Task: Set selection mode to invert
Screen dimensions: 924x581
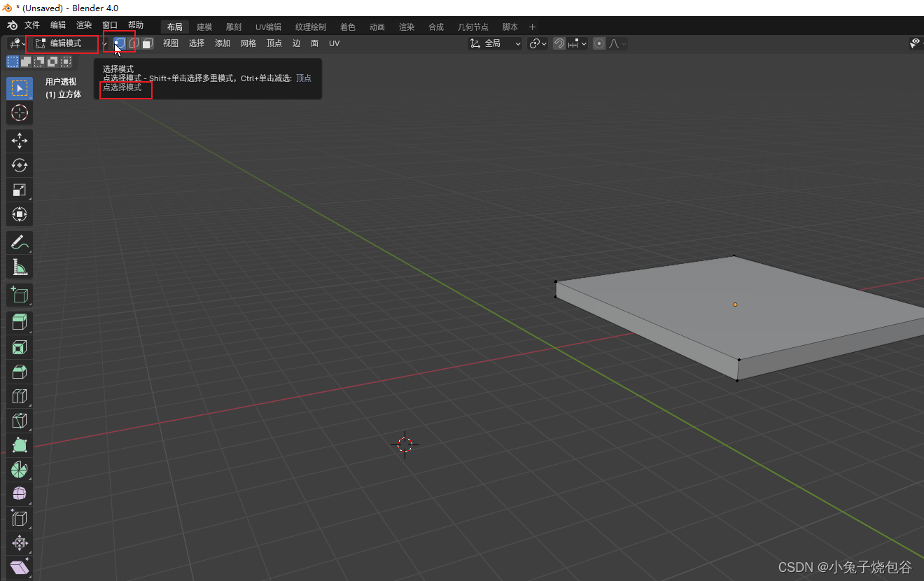Action: tap(52, 62)
